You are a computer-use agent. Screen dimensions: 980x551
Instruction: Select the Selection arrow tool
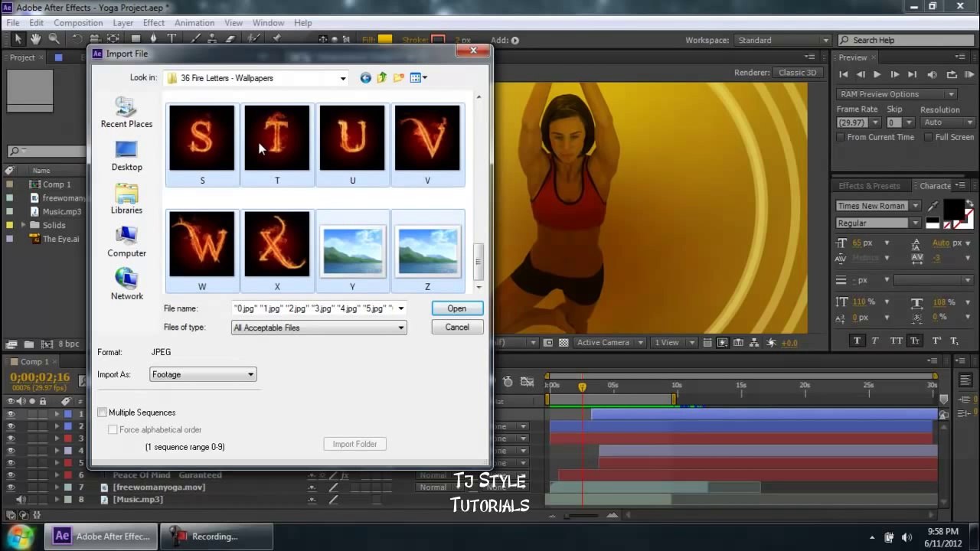[x=18, y=39]
